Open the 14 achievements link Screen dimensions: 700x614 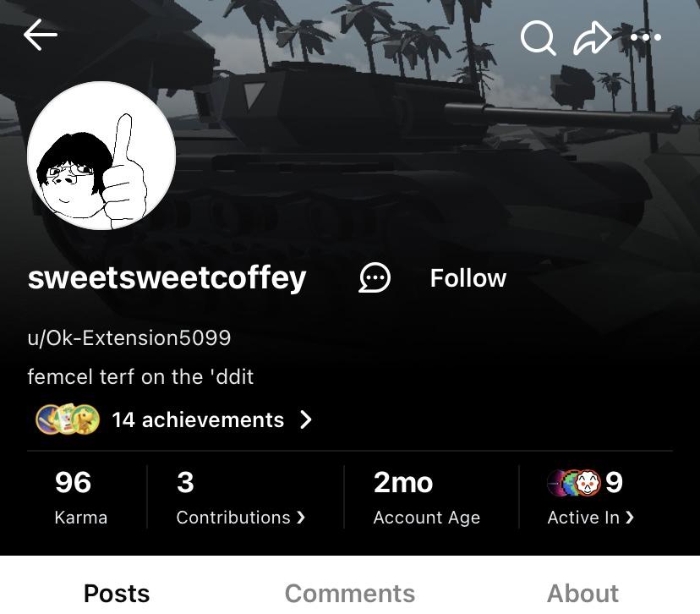(x=197, y=420)
